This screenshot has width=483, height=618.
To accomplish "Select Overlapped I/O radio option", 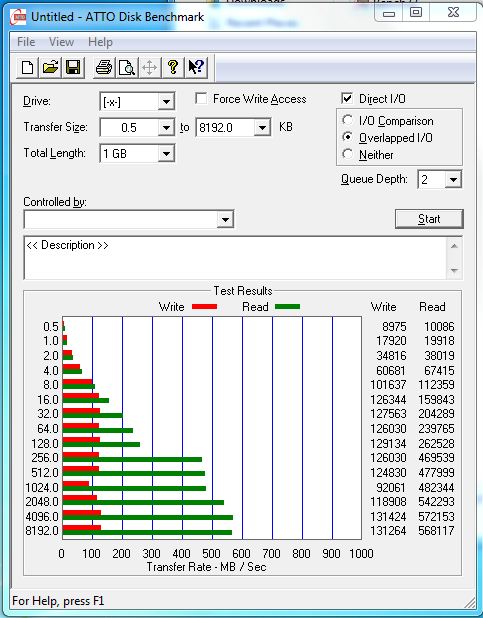I will click(347, 137).
